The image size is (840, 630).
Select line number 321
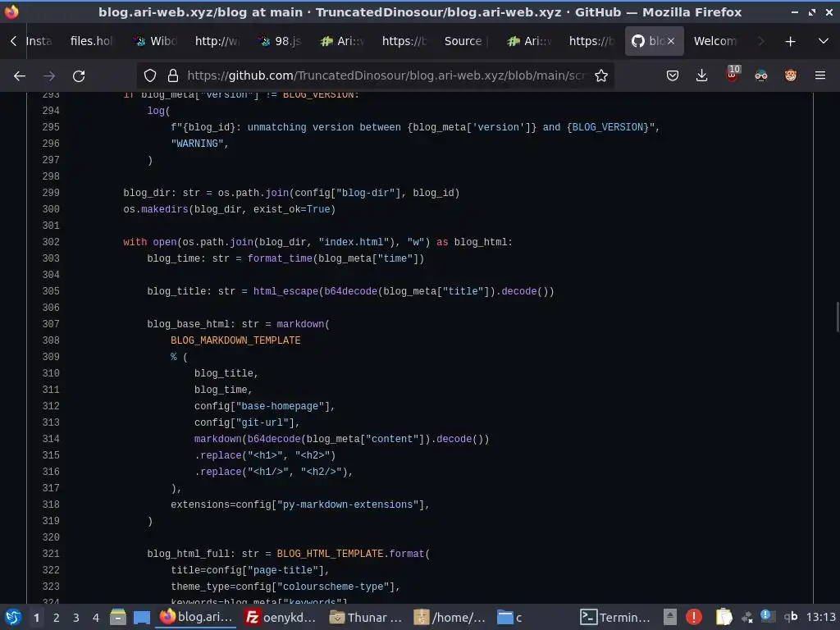coord(51,554)
